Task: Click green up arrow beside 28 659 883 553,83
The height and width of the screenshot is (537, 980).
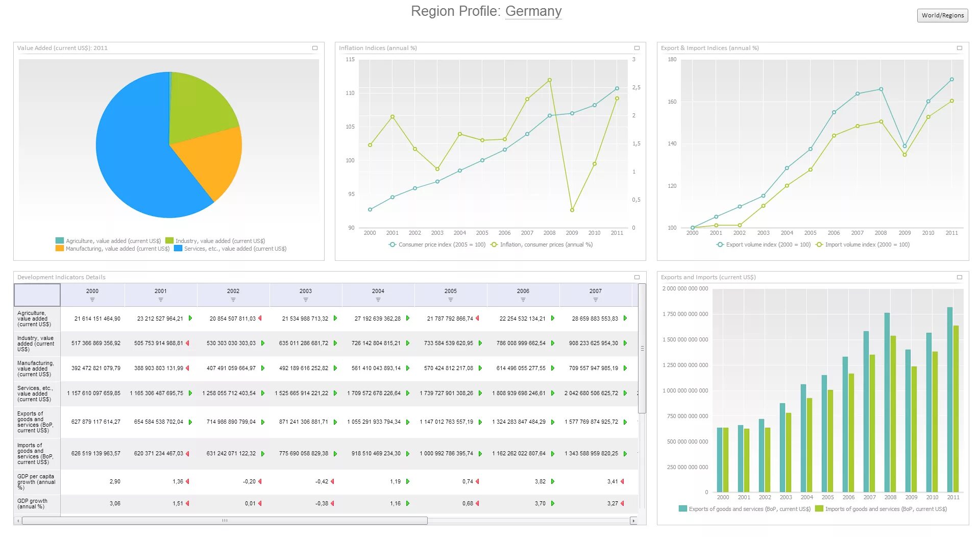Action: (x=625, y=318)
